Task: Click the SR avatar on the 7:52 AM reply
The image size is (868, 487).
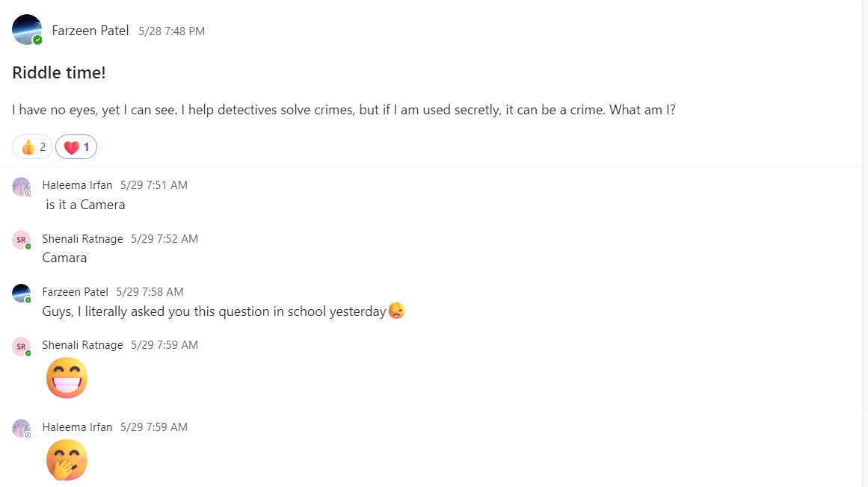Action: (21, 240)
